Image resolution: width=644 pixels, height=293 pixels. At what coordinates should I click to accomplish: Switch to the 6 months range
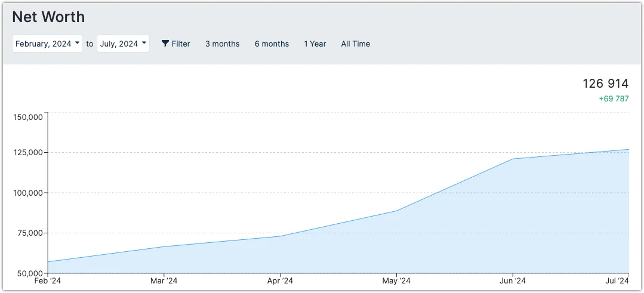pos(272,44)
